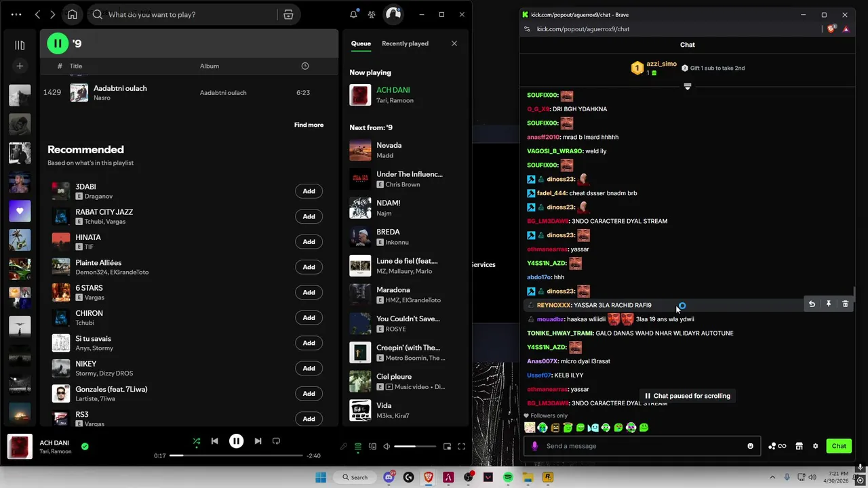This screenshot has width=868, height=488.
Task: Open Discord from the taskbar
Action: point(389,477)
